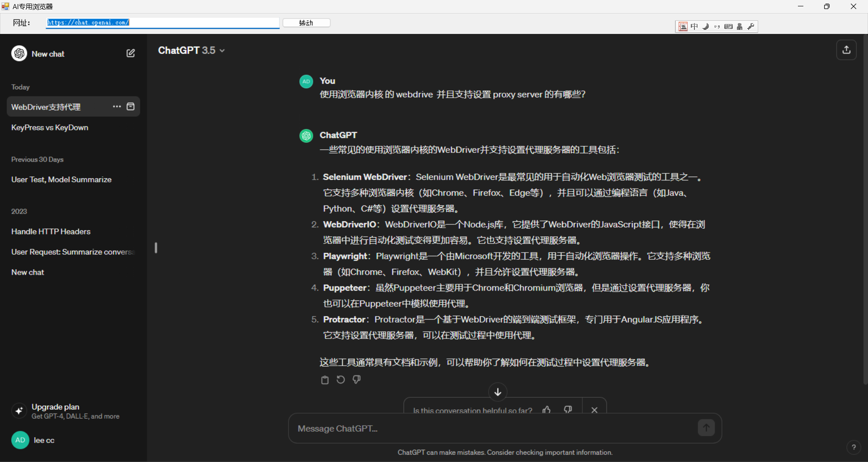Toggle punctuation mode in IME bar
Viewport: 868px width, 462px height.
click(x=717, y=27)
